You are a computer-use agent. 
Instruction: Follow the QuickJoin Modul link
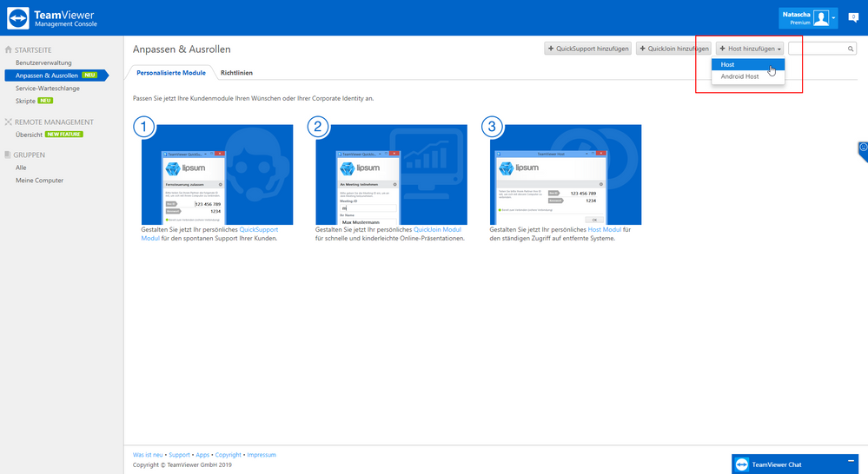437,229
